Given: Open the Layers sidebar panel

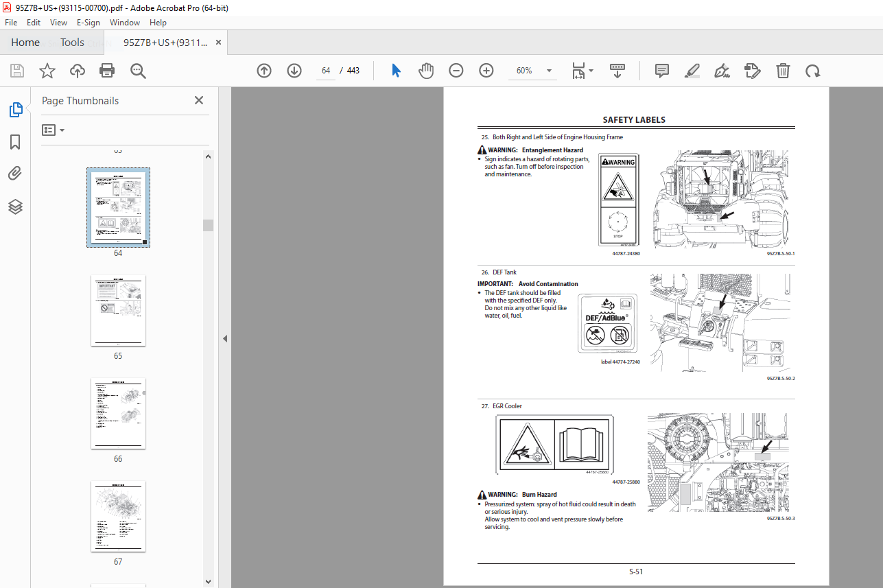Looking at the screenshot, I should (15, 207).
